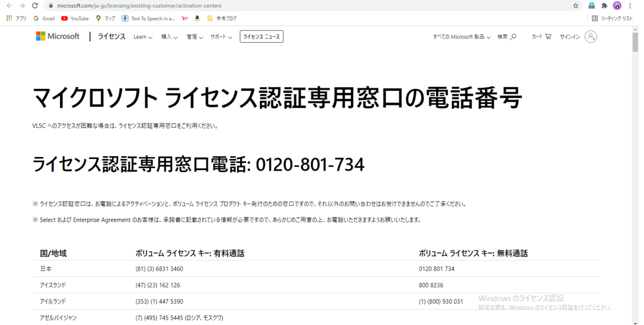Image resolution: width=644 pixels, height=325 pixels.
Task: Select the number (1) (800) 930 031
Action: point(441,302)
